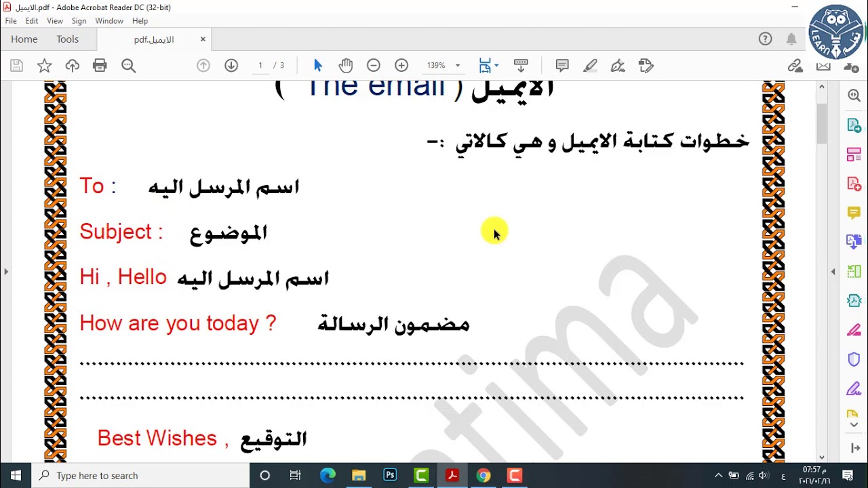This screenshot has height=488, width=868.
Task: Switch to the Tools tab
Action: pos(68,39)
